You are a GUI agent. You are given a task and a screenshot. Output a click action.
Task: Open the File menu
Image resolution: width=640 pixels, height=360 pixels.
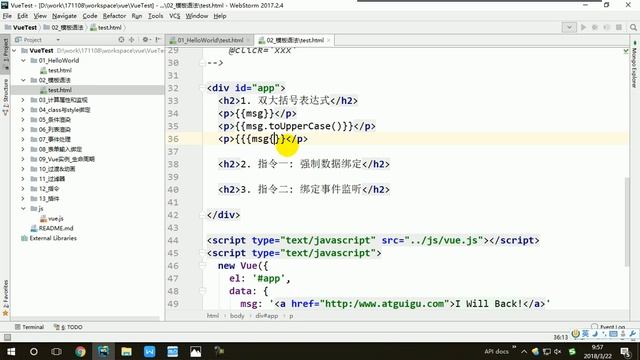pos(7,16)
